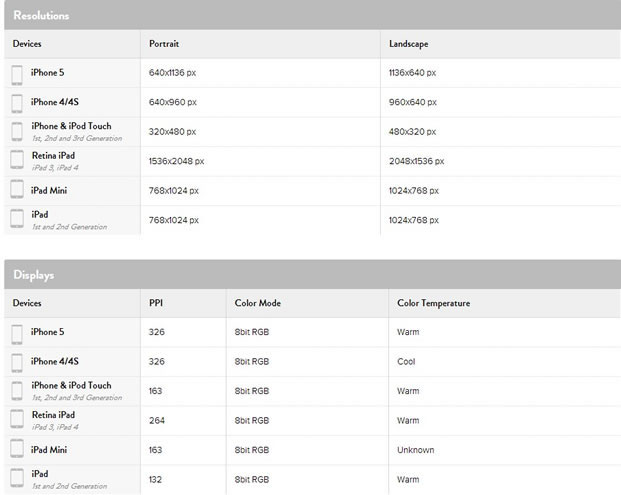This screenshot has width=621, height=495.
Task: Click iPhone & iPod Touch label in Resolutions
Action: (71, 126)
